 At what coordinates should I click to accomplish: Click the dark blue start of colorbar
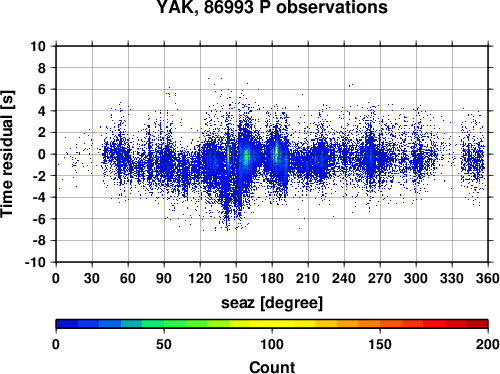[x=67, y=324]
